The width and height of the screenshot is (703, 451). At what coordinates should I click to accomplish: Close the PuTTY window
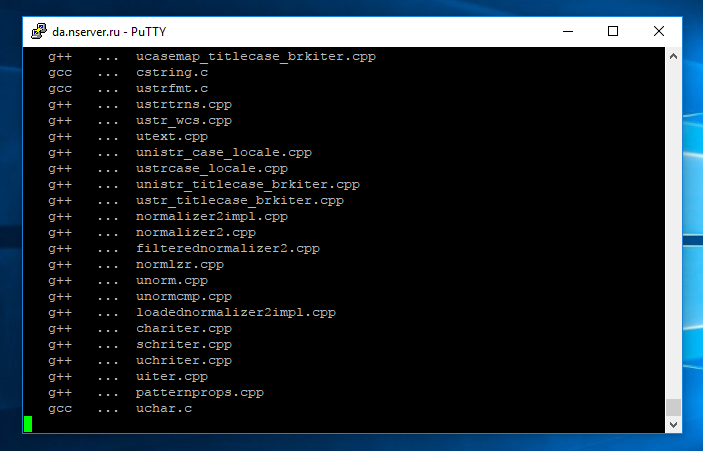point(659,31)
